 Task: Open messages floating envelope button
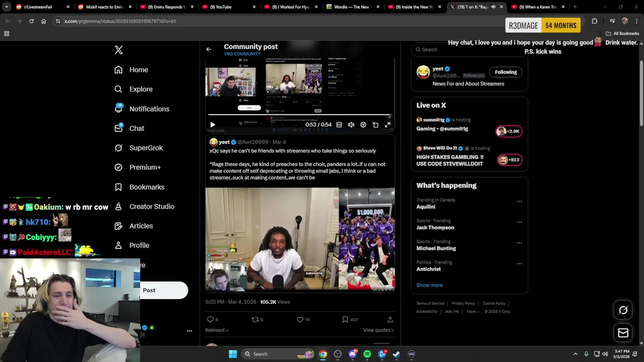(x=623, y=333)
